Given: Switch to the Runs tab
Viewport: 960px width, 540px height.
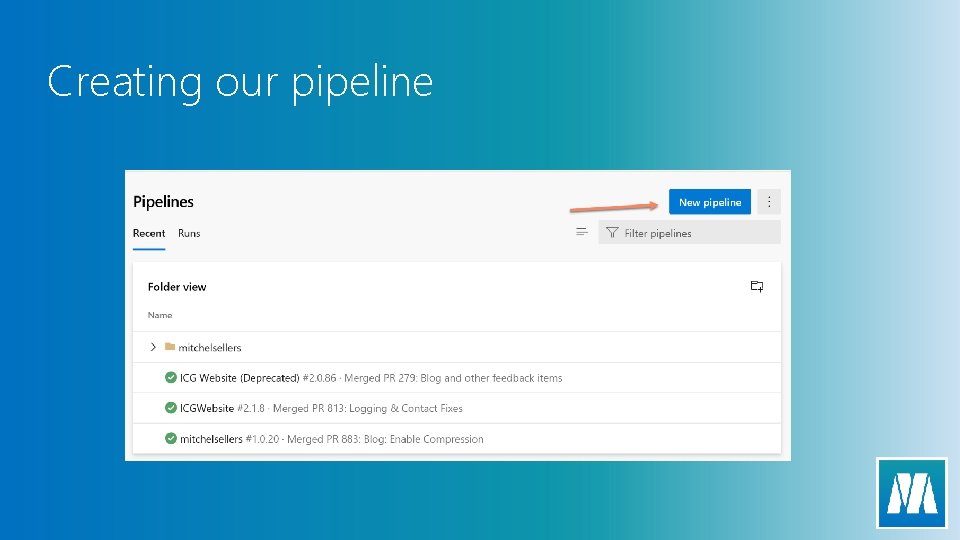Looking at the screenshot, I should click(x=189, y=233).
